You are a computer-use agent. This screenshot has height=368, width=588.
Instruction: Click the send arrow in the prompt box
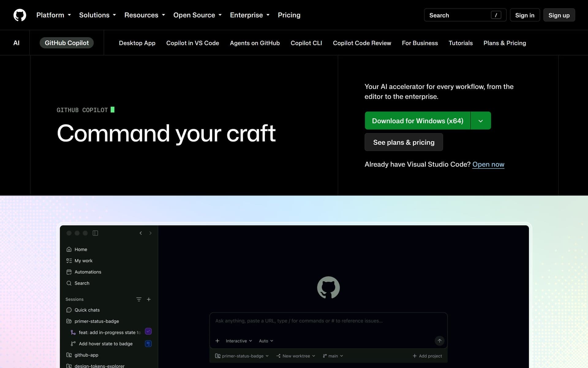tap(439, 341)
